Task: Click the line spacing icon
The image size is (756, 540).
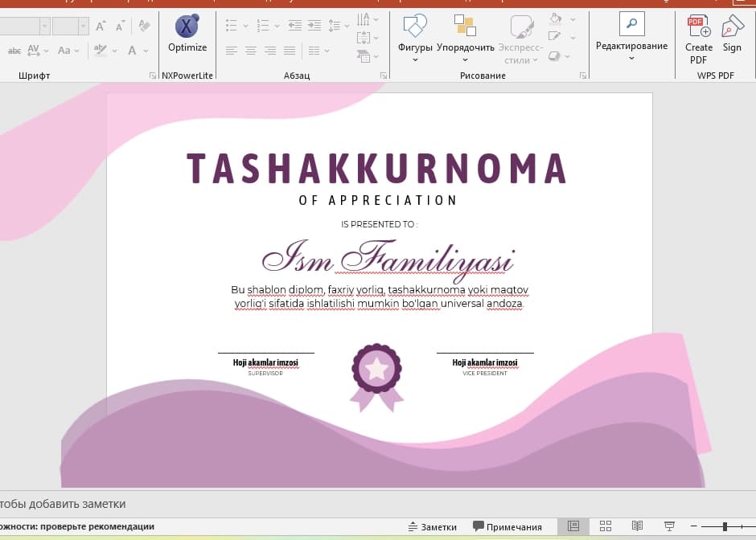Action: (x=334, y=25)
